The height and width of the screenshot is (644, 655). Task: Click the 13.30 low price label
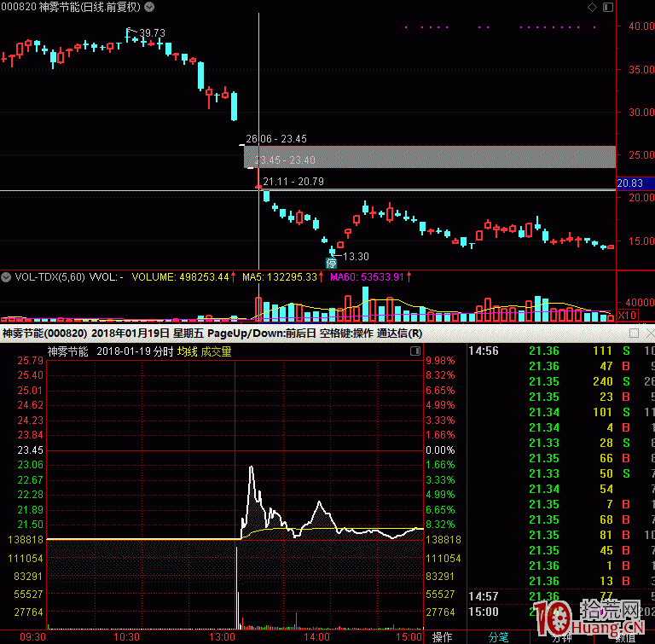click(356, 256)
